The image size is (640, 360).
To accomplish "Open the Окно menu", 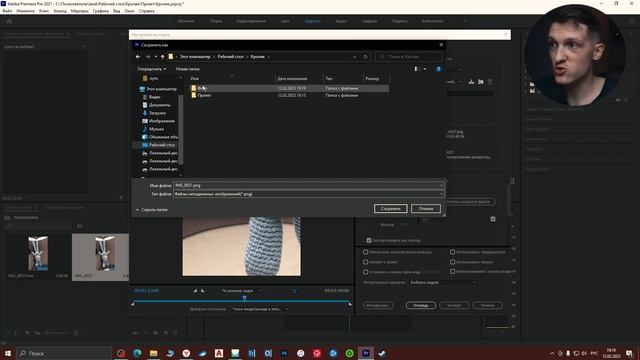I will click(129, 11).
